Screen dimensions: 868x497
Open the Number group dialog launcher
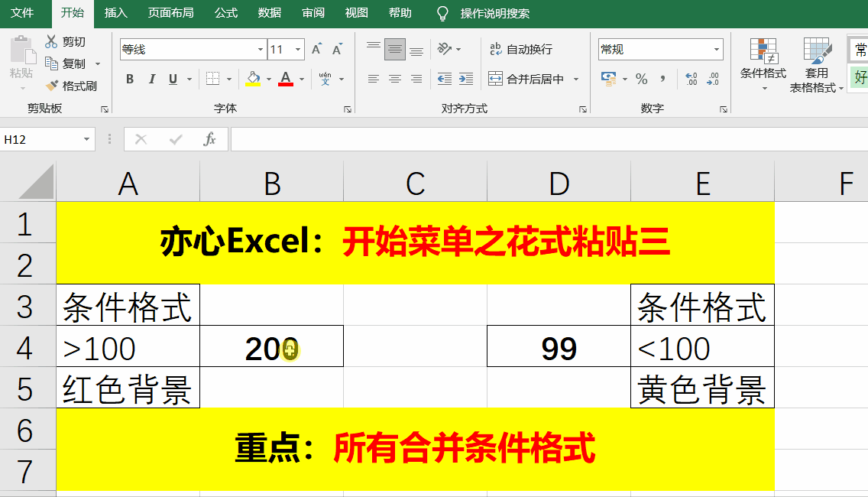tap(724, 109)
